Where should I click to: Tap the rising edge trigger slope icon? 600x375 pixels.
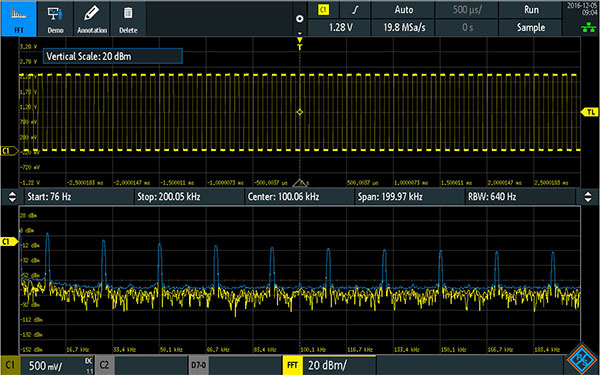[355, 10]
